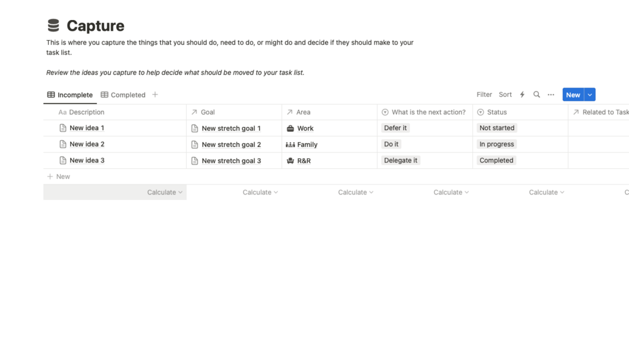
Task: Click the Sort option
Action: (x=505, y=94)
